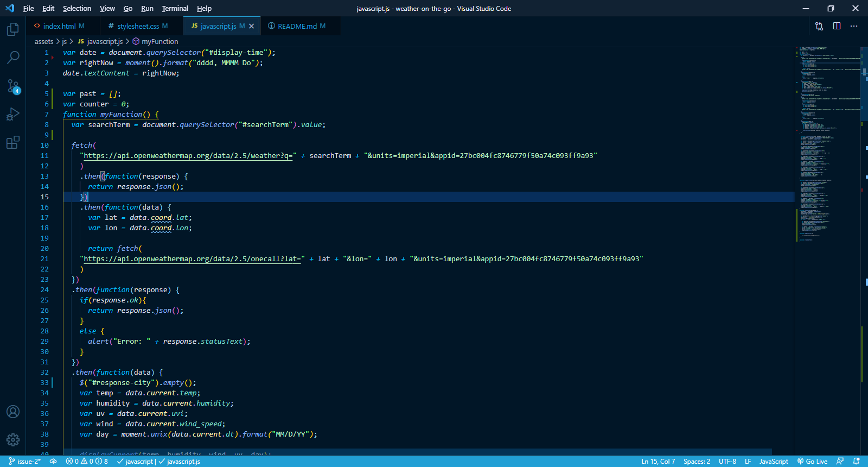
Task: Click the minimap code overview
Action: tap(828, 144)
